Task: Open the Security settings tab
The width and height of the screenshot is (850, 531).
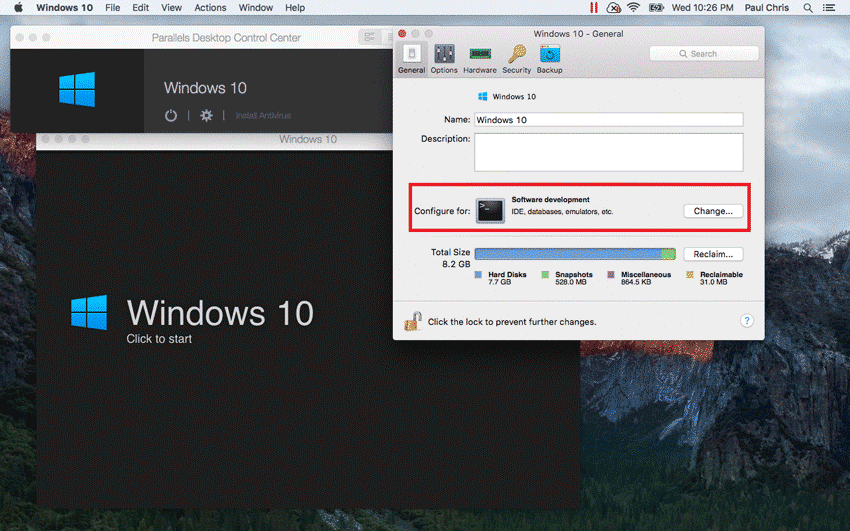Action: pos(517,59)
